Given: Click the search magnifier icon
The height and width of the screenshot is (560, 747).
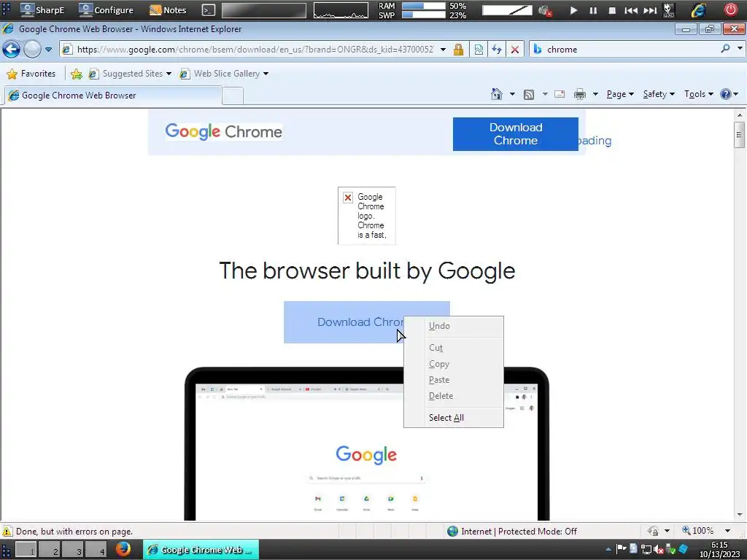Looking at the screenshot, I should tap(725, 49).
